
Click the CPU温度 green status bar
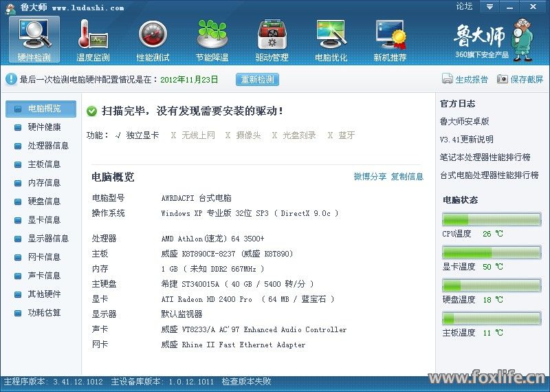pyautogui.click(x=491, y=219)
